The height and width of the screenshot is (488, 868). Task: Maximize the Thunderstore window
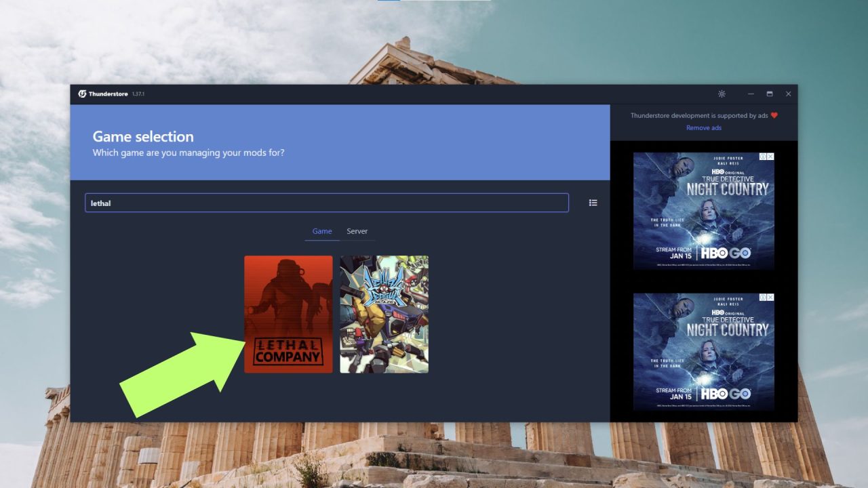tap(770, 94)
